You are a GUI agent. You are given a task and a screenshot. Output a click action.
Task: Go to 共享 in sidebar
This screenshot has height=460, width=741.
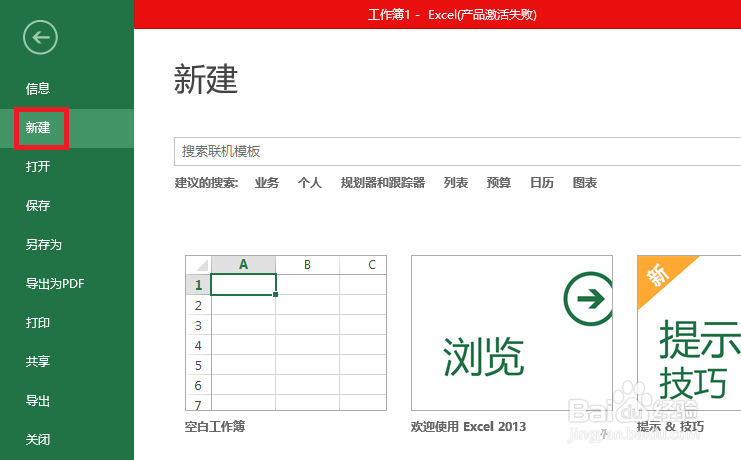38,362
